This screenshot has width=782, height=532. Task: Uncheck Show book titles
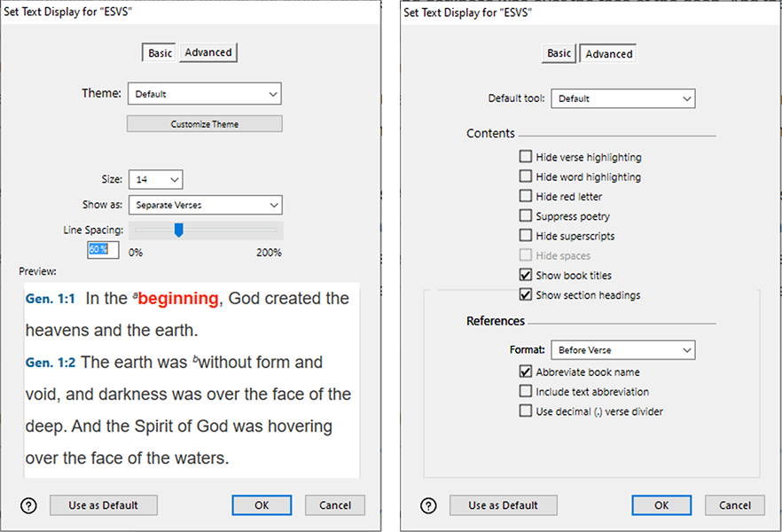pyautogui.click(x=526, y=276)
